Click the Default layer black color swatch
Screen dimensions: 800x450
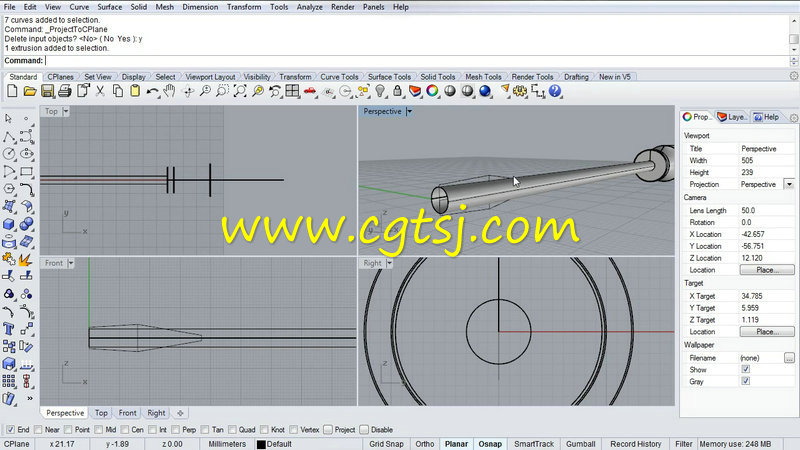tap(261, 444)
